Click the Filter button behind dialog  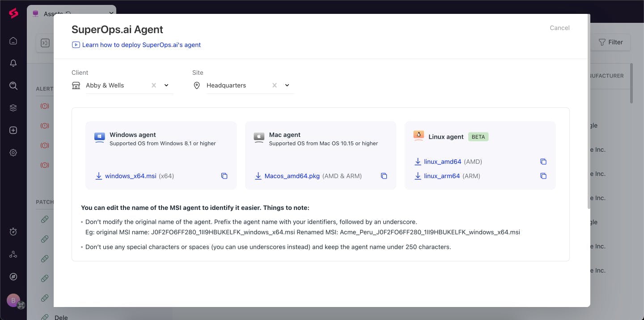click(611, 42)
